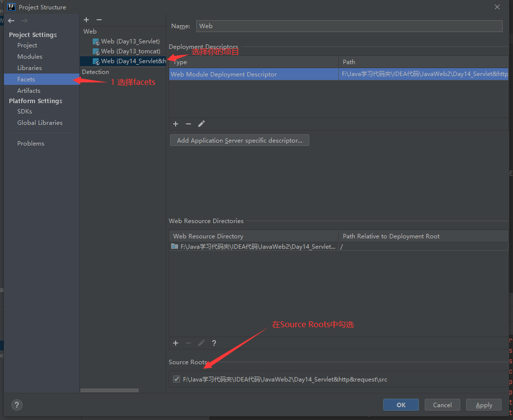Image resolution: width=513 pixels, height=420 pixels.
Task: Open Artifacts settings page
Action: coord(29,91)
